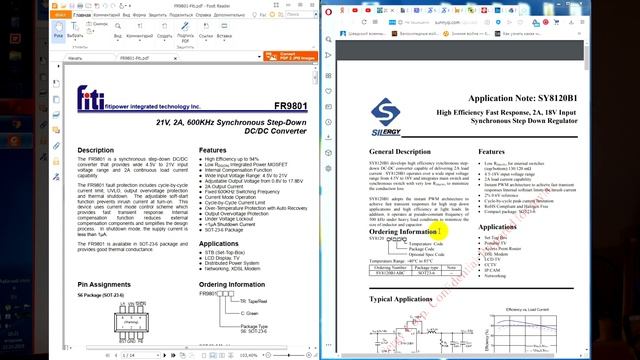Select the Hand (Рука) tool in Foxit Reader
The image size is (640, 360).
59,30
